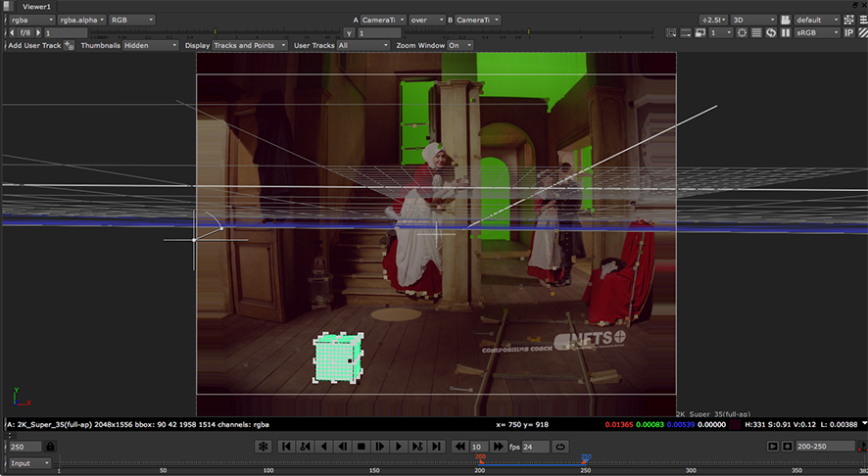Click the viewer refresh icon
Viewport: 868px width, 476px height.
click(771, 32)
